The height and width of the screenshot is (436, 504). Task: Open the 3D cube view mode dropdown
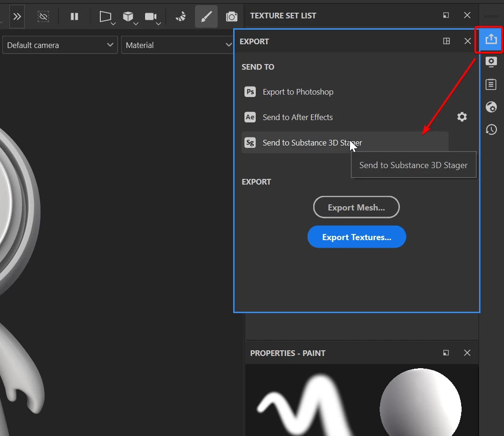click(x=130, y=17)
